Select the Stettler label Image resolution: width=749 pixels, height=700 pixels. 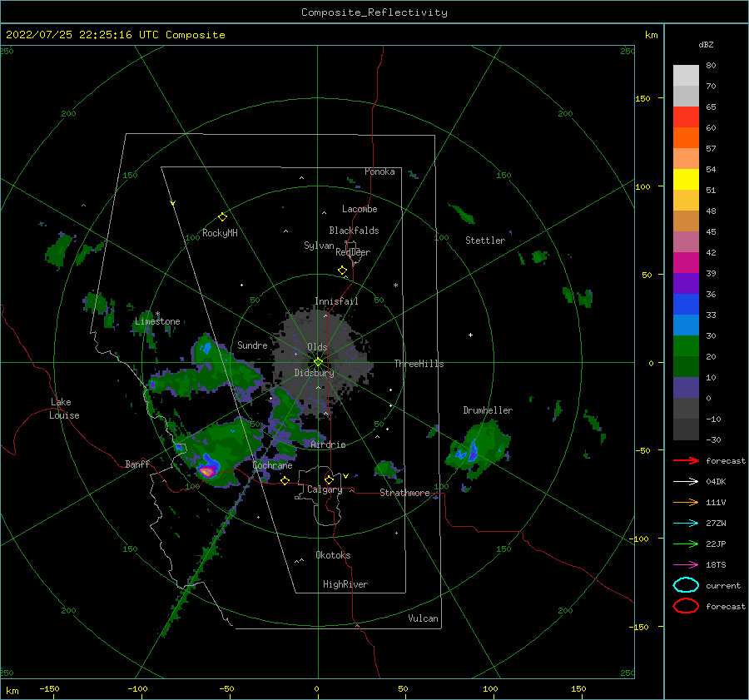click(485, 241)
